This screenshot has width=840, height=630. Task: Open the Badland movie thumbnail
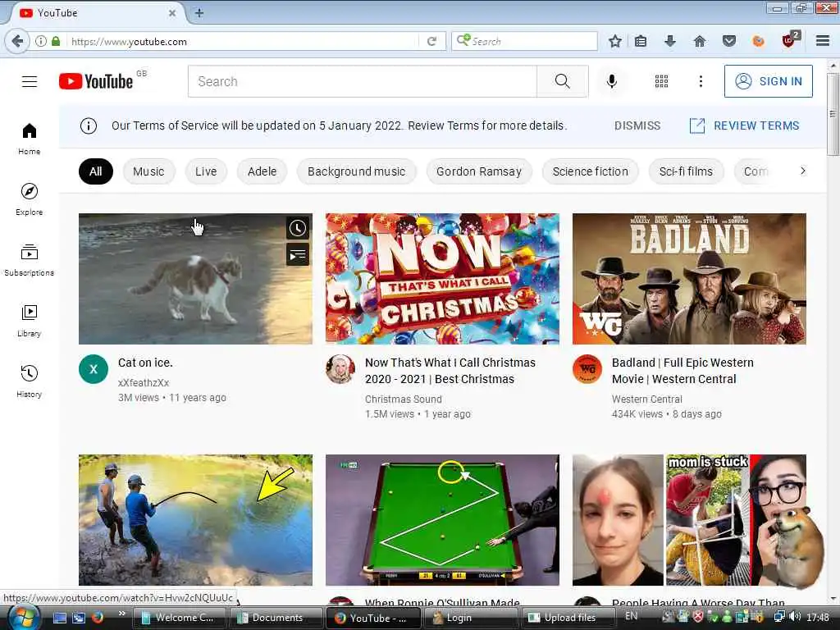tap(689, 279)
